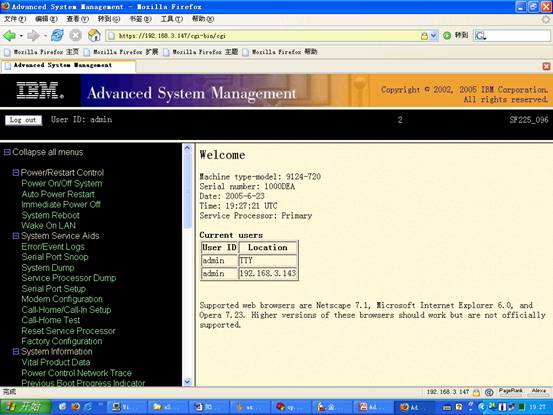Open System Dump link
Image resolution: width=553 pixels, height=415 pixels.
48,268
